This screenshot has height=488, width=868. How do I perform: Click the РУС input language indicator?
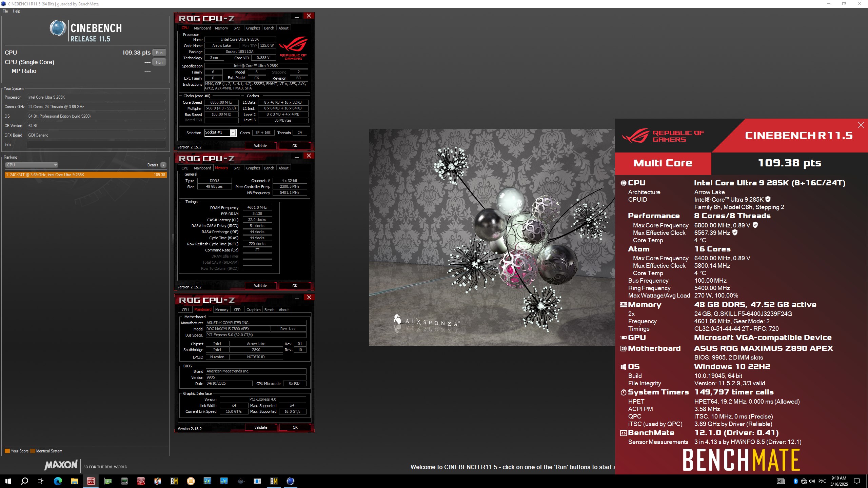pyautogui.click(x=822, y=481)
